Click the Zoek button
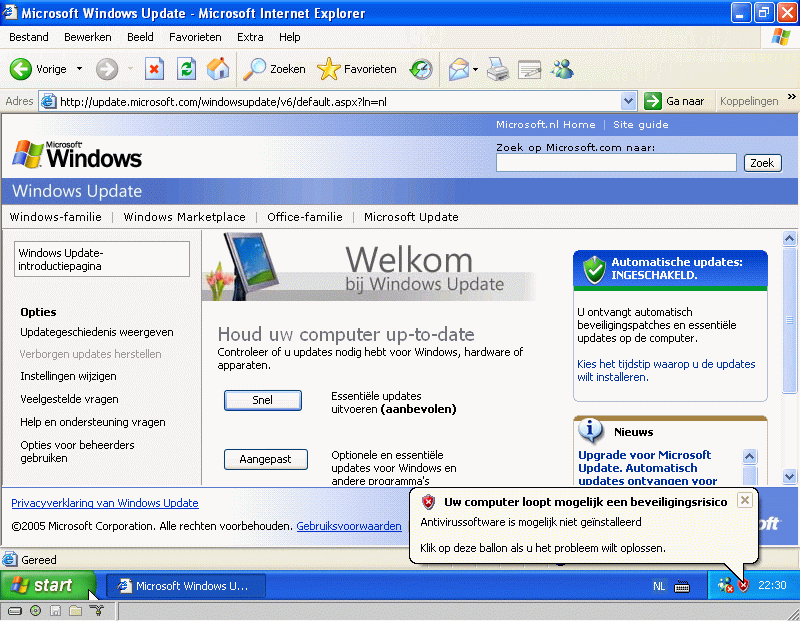This screenshot has width=800, height=621. [762, 163]
